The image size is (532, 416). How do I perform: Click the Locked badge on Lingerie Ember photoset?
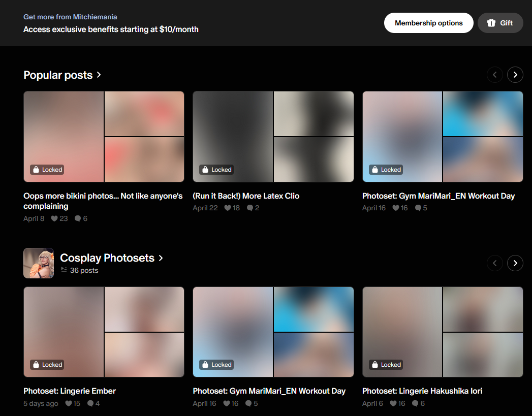47,365
